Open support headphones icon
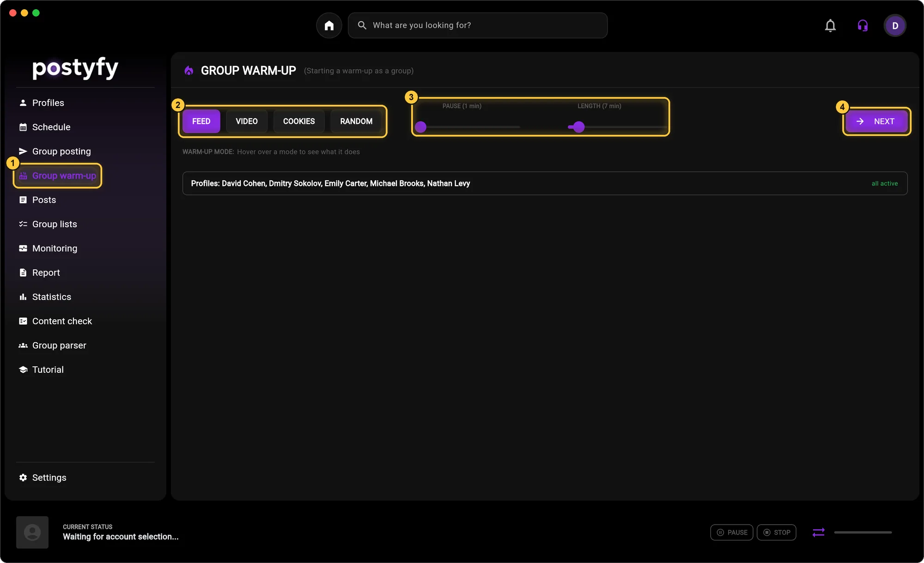The width and height of the screenshot is (924, 563). coord(863,25)
